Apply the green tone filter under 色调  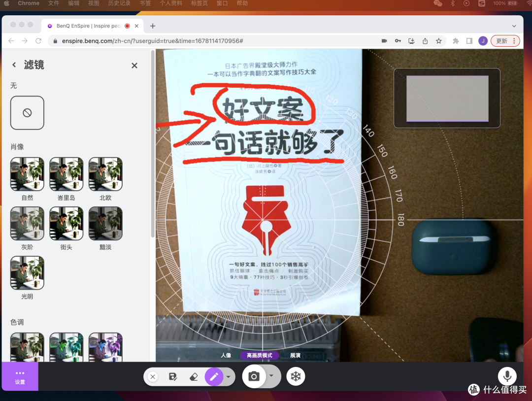66,347
